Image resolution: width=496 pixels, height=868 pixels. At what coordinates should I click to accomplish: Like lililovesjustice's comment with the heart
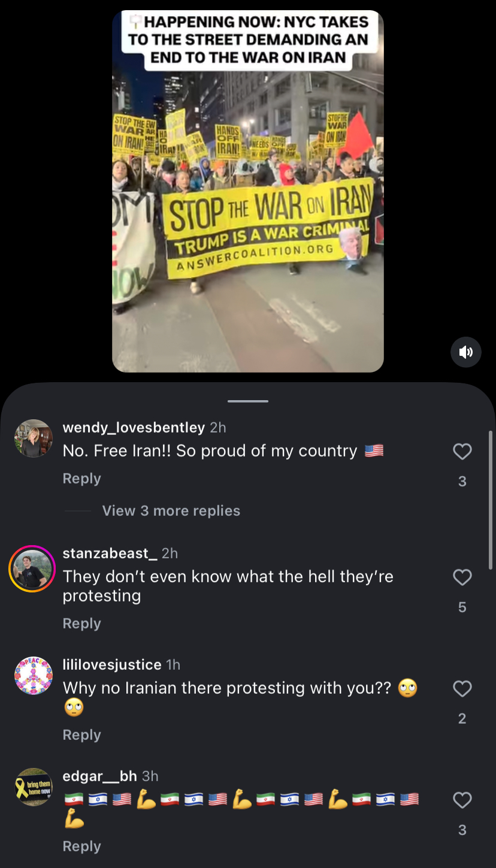(462, 689)
